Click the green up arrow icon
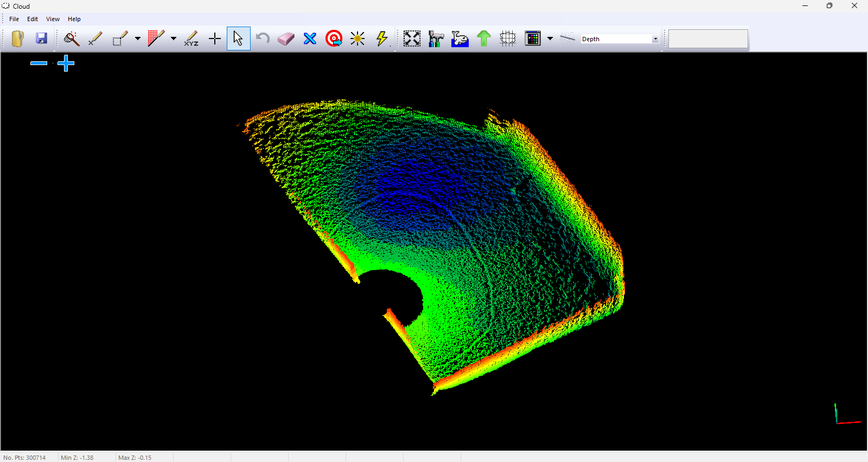Screen dimensions: 868x462 click(483, 39)
